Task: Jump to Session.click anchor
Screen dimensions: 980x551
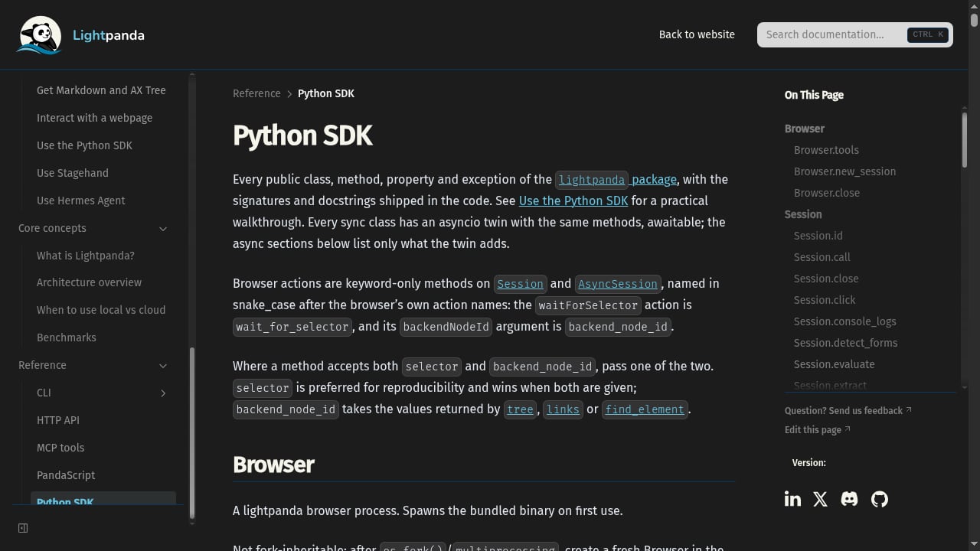Action: tap(825, 300)
